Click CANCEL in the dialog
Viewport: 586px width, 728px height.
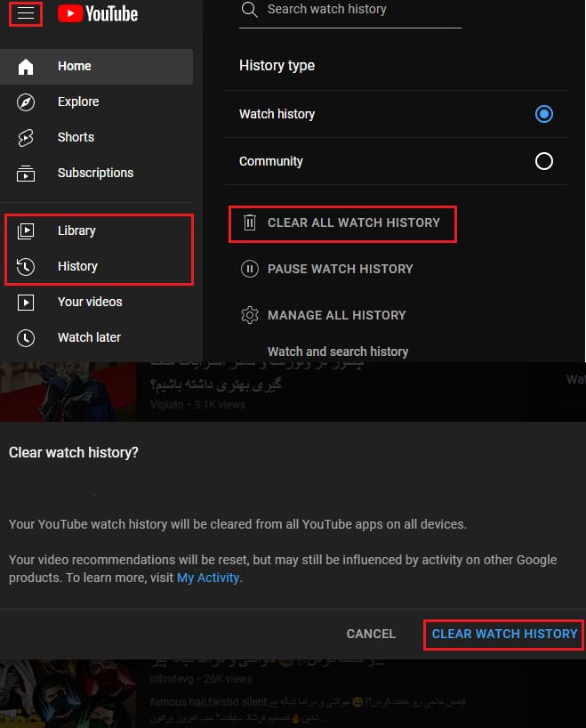[371, 634]
